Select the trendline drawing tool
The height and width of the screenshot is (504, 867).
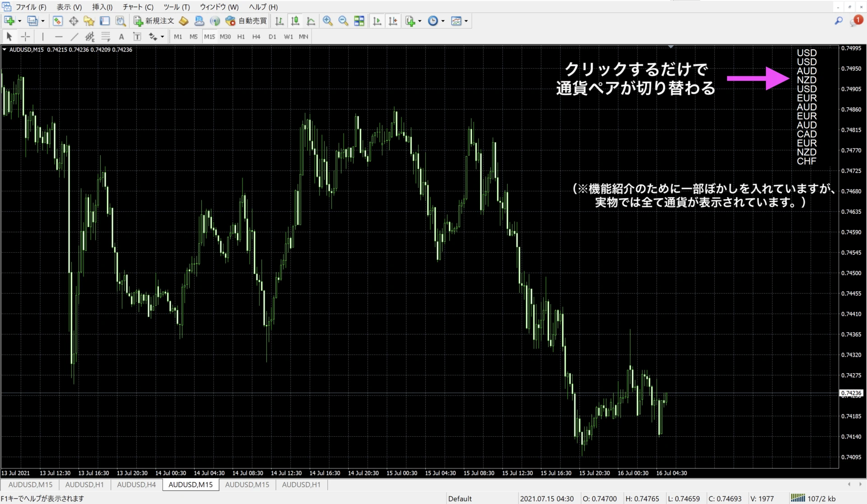click(x=75, y=37)
